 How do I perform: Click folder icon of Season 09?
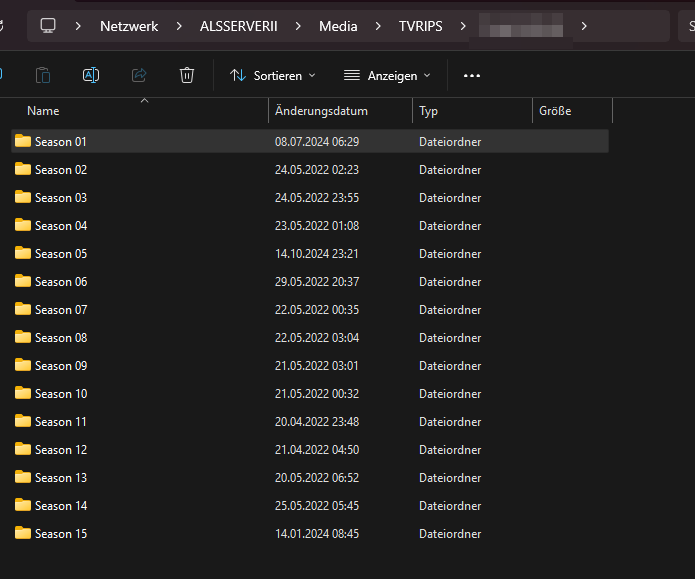point(23,365)
